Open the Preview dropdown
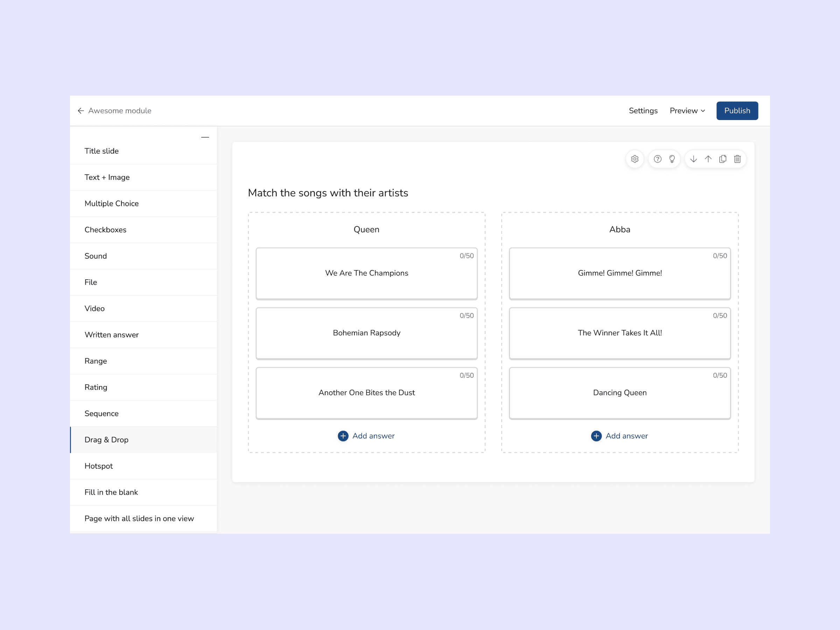The width and height of the screenshot is (840, 630). (x=687, y=111)
